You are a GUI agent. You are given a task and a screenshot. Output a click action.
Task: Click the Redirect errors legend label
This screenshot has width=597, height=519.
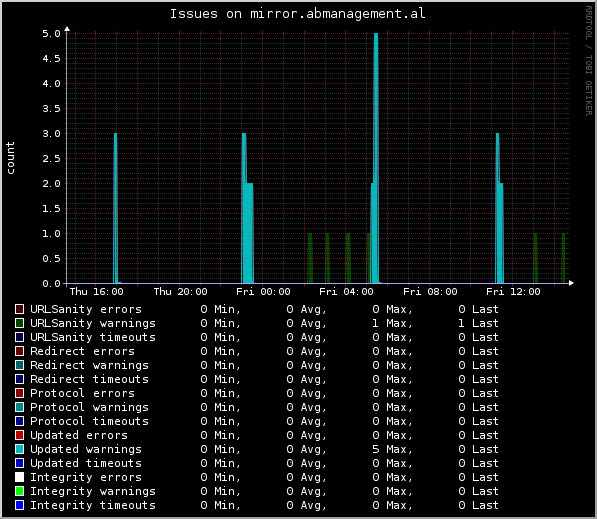[82, 351]
